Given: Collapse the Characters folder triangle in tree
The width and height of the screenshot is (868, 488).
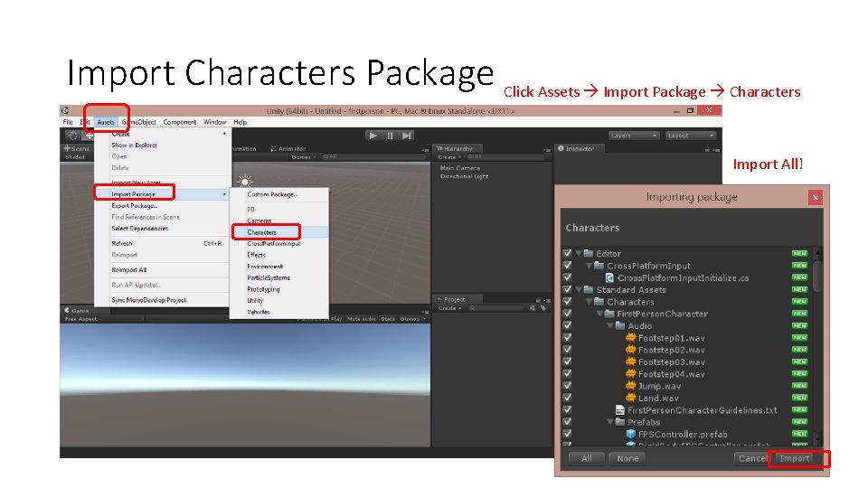Looking at the screenshot, I should coord(590,302).
